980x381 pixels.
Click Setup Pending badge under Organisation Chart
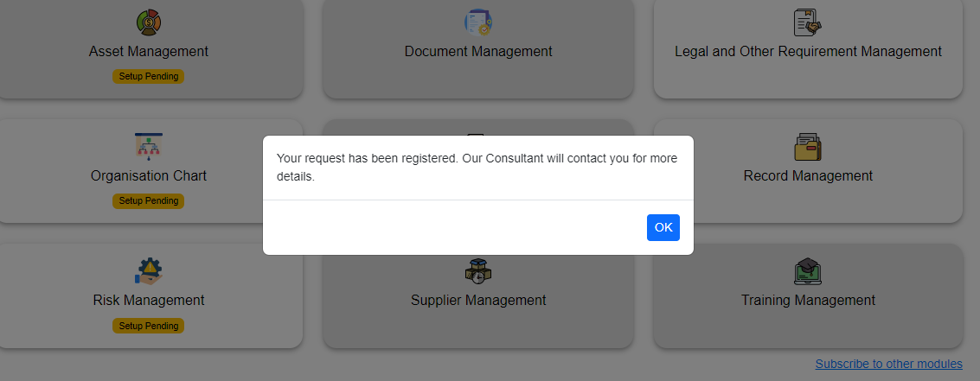pos(149,200)
